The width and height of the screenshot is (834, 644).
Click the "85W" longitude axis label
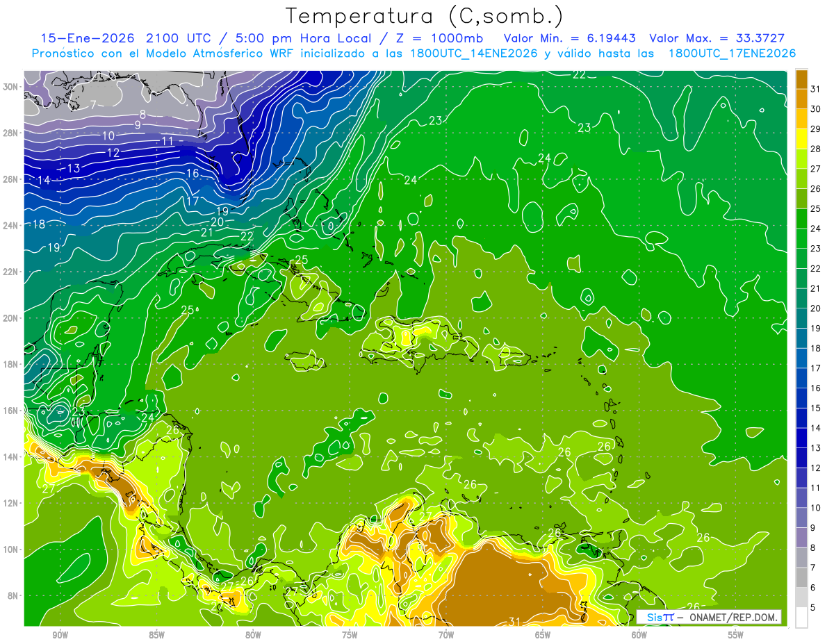157,635
